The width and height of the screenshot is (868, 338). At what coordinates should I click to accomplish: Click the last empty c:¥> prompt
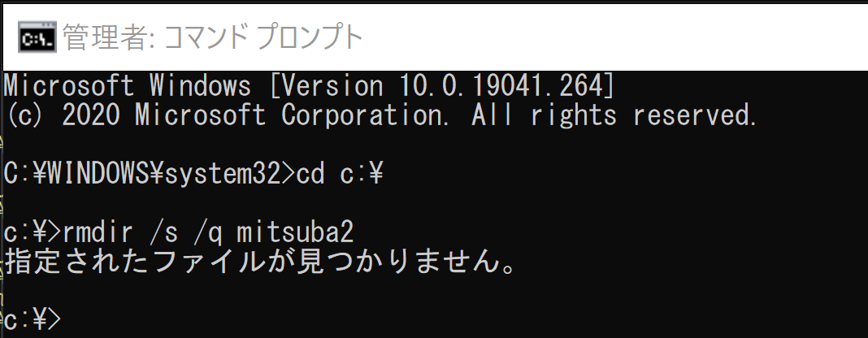click(33, 320)
